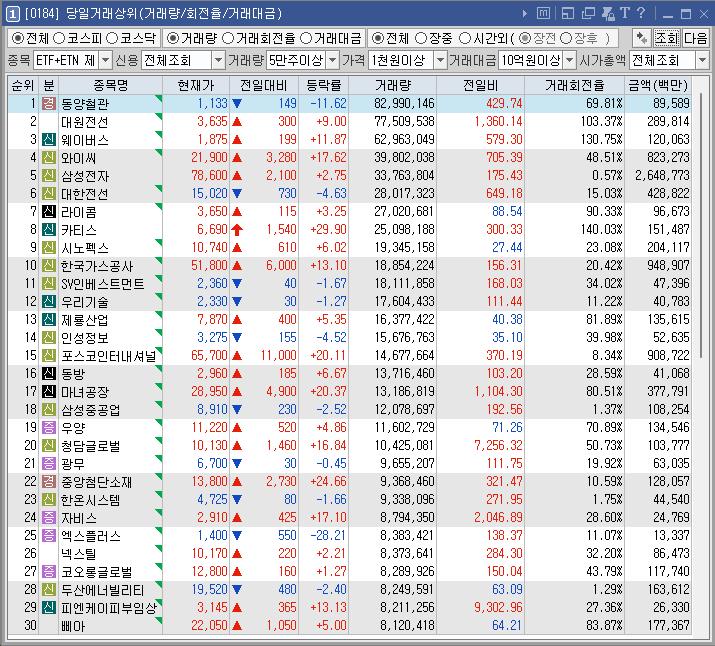Click the 삐아 row stock name
Viewport: 715px width, 646px height.
[73, 626]
